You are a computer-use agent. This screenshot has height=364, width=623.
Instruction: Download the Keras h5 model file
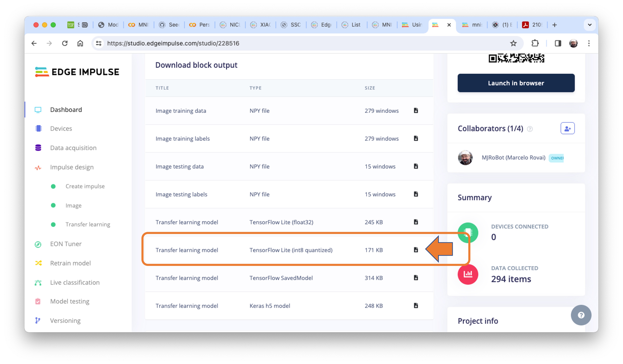[416, 306]
